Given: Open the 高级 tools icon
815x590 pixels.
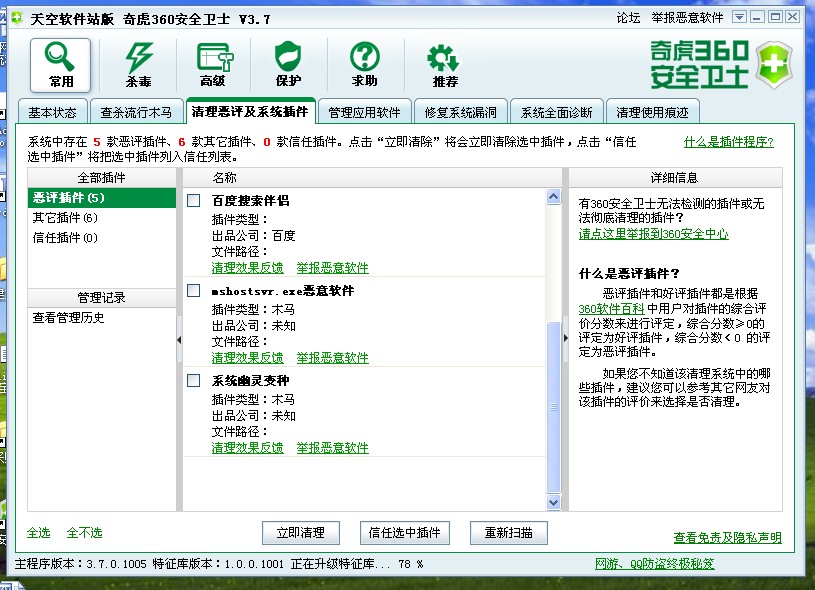Looking at the screenshot, I should pos(214,65).
